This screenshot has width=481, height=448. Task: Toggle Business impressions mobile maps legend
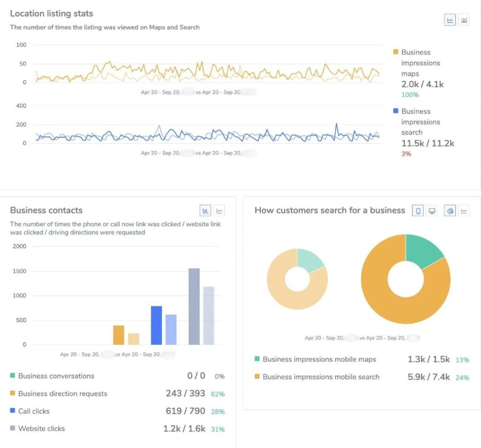click(319, 359)
